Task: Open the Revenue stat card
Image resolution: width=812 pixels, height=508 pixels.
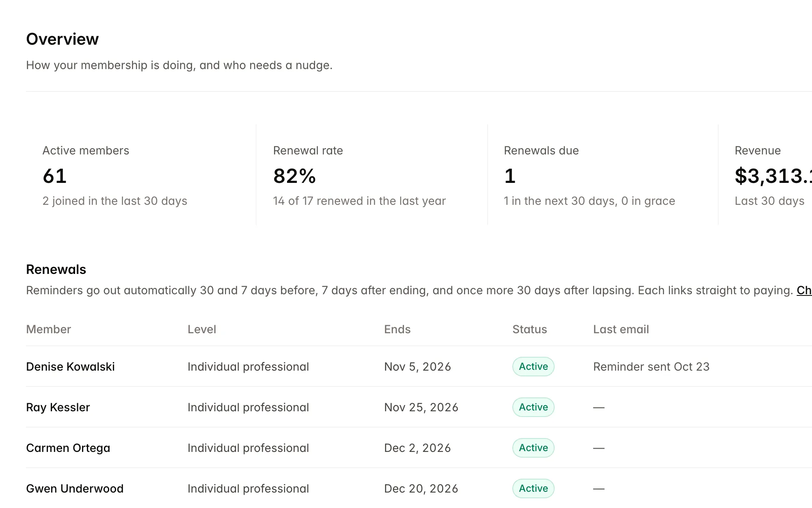Action: point(765,175)
